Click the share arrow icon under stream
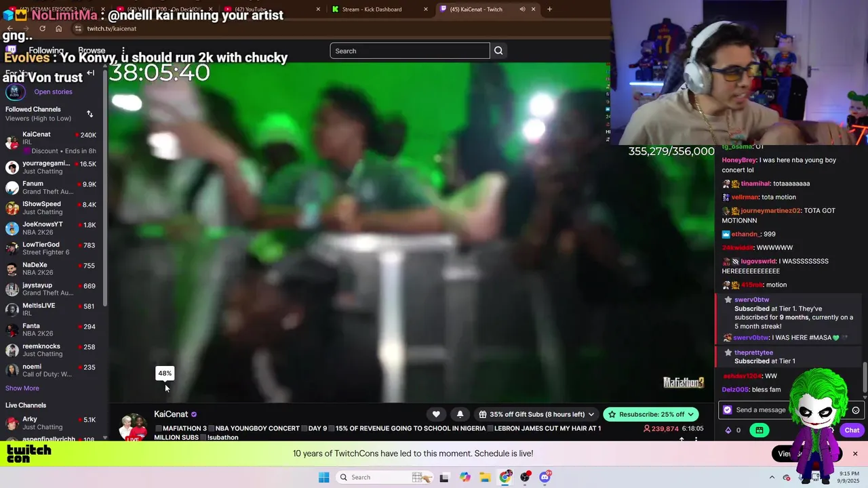Image resolution: width=868 pixels, height=488 pixels. pos(682,439)
